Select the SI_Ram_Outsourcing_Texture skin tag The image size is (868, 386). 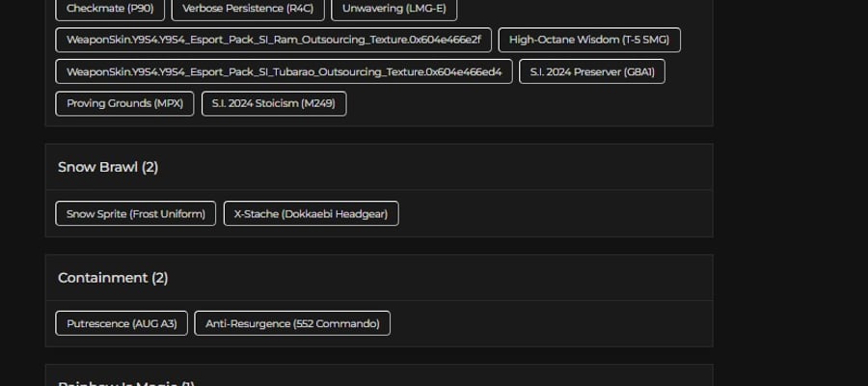point(274,40)
